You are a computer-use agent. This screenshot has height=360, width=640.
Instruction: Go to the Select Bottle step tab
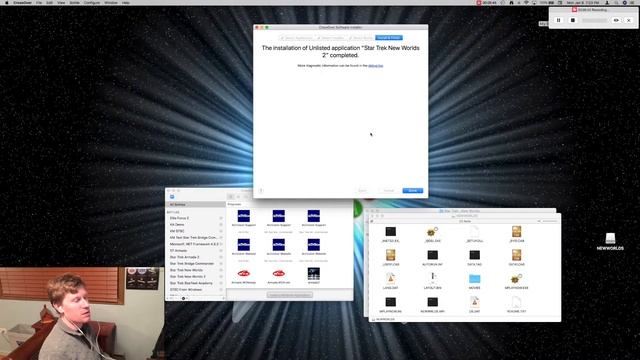tap(361, 38)
